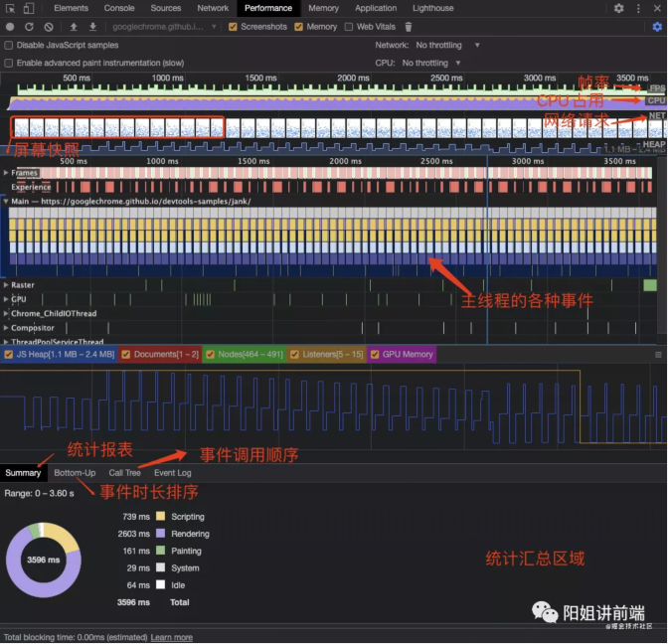Toggle the Nodes counter checkbox
The width and height of the screenshot is (668, 644).
tap(210, 355)
